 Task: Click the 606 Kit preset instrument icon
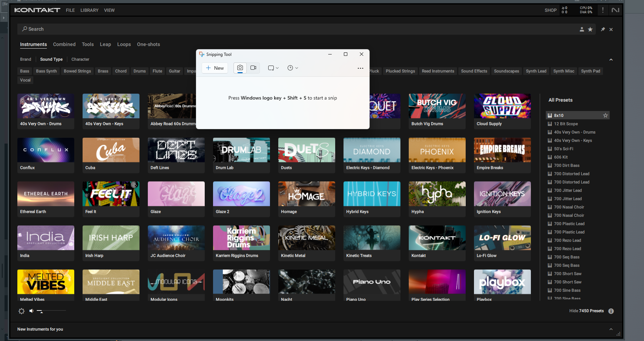550,157
